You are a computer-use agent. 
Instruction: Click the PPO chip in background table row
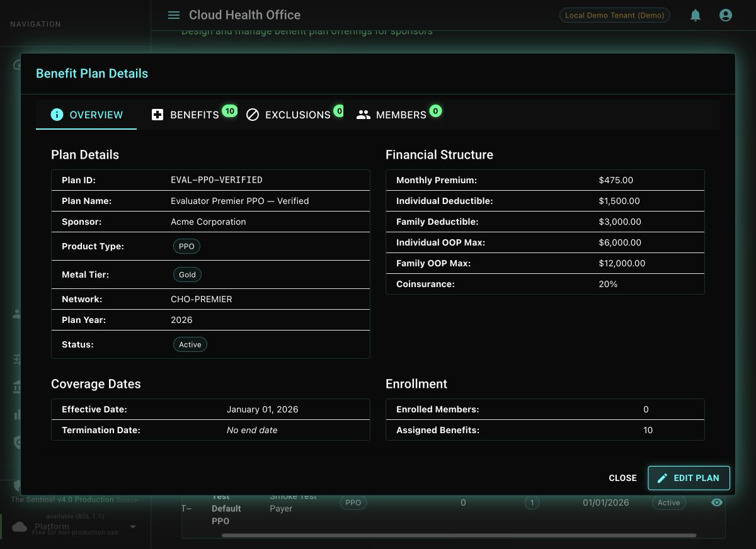[x=353, y=502]
